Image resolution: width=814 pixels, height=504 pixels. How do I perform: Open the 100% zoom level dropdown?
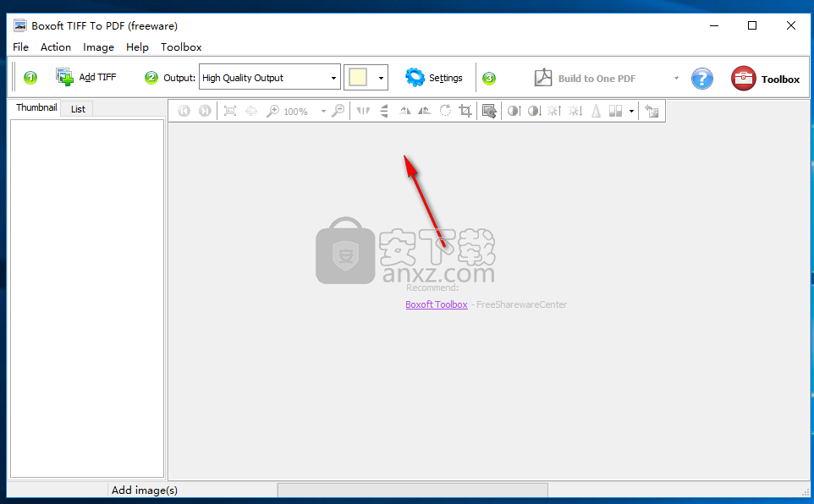[323, 111]
